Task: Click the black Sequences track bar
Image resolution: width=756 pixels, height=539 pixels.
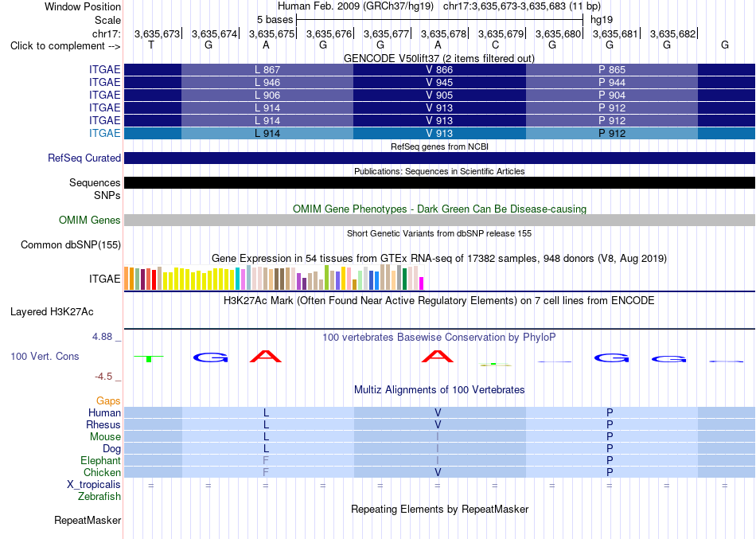Action: (x=439, y=182)
